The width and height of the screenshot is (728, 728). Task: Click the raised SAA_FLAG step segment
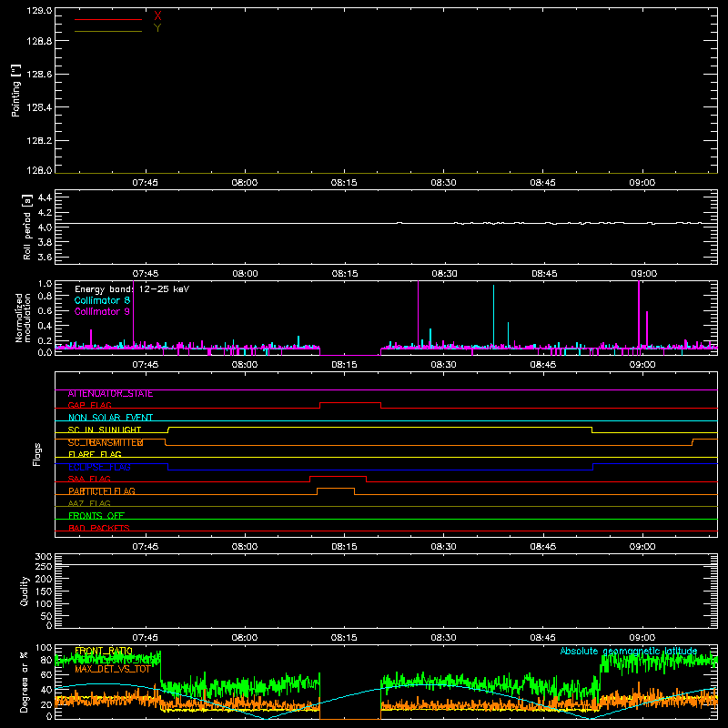338,476
